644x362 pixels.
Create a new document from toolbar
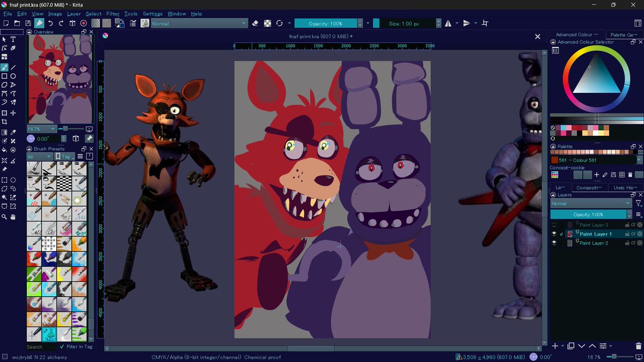pyautogui.click(x=6, y=23)
